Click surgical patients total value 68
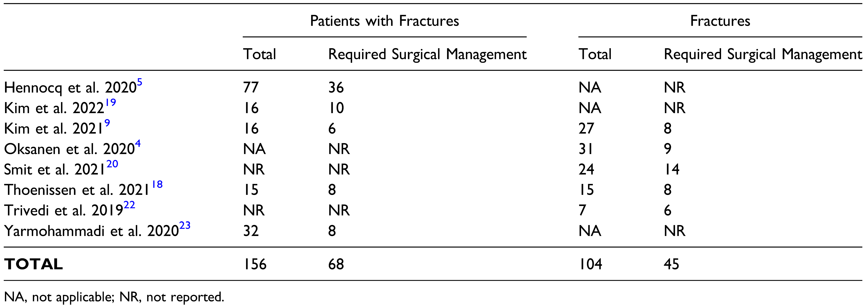868x307 pixels. coord(336,264)
